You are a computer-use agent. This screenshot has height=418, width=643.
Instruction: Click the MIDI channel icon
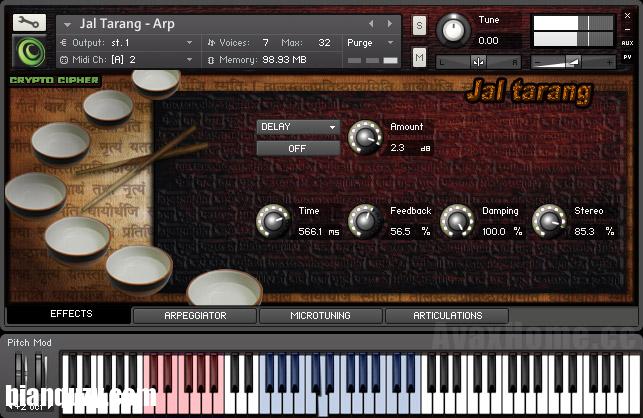[x=64, y=60]
